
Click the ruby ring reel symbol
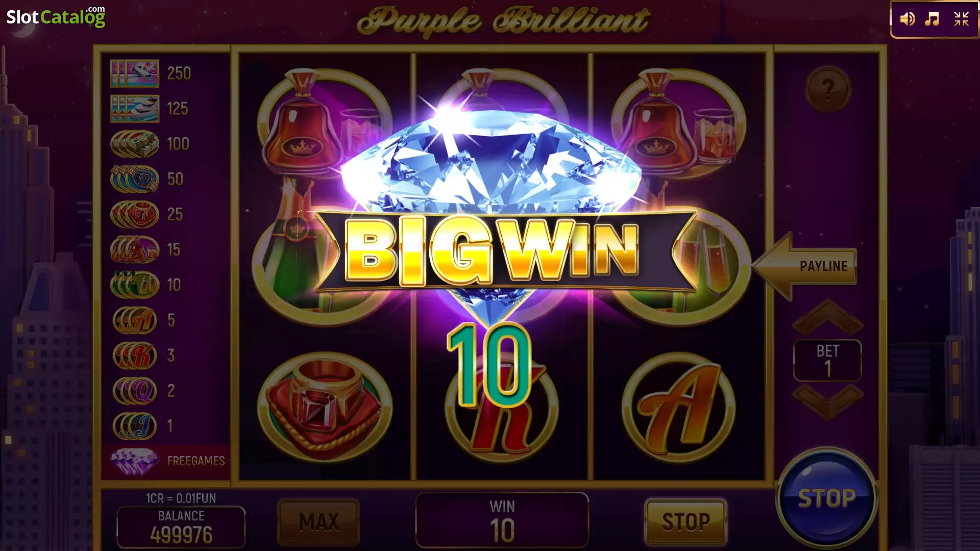click(325, 408)
